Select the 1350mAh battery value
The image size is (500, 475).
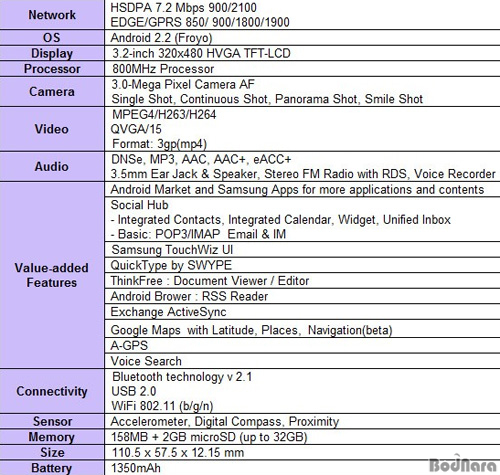point(136,468)
